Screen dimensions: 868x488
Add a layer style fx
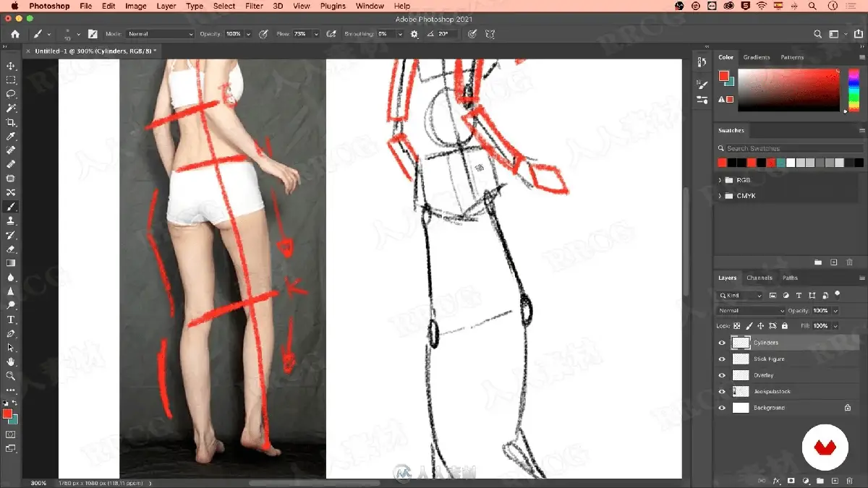(777, 480)
